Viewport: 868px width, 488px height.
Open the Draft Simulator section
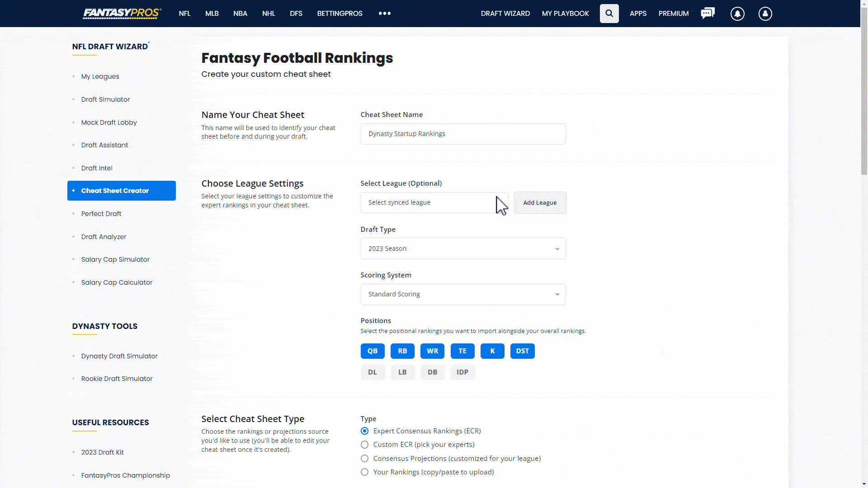[x=105, y=99]
